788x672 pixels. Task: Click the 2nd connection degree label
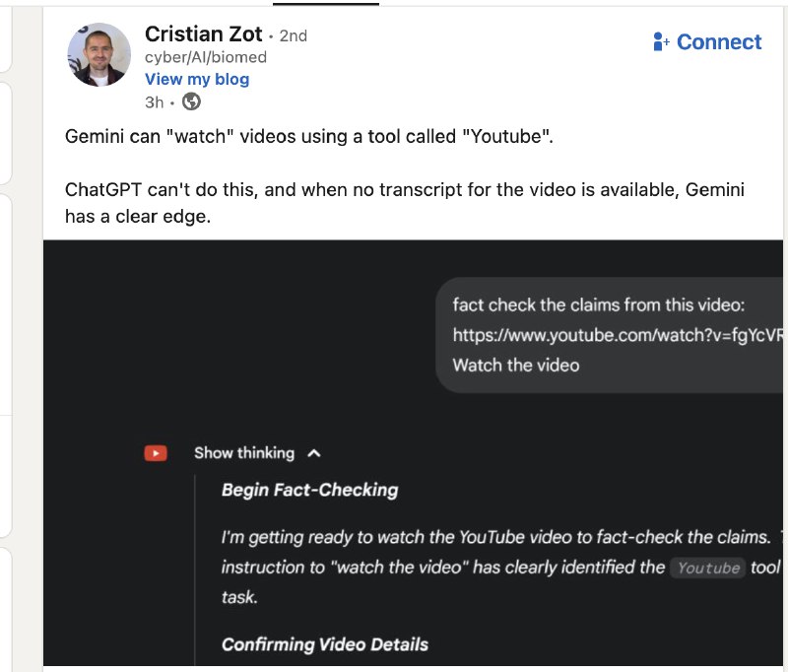[294, 35]
